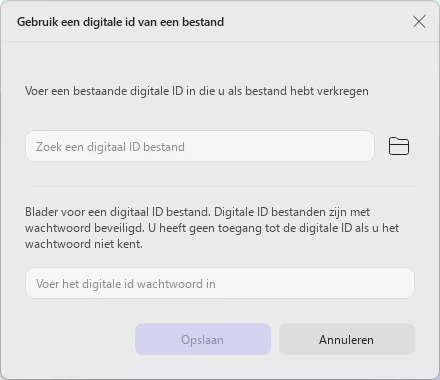Open file picker next to search field

(399, 146)
